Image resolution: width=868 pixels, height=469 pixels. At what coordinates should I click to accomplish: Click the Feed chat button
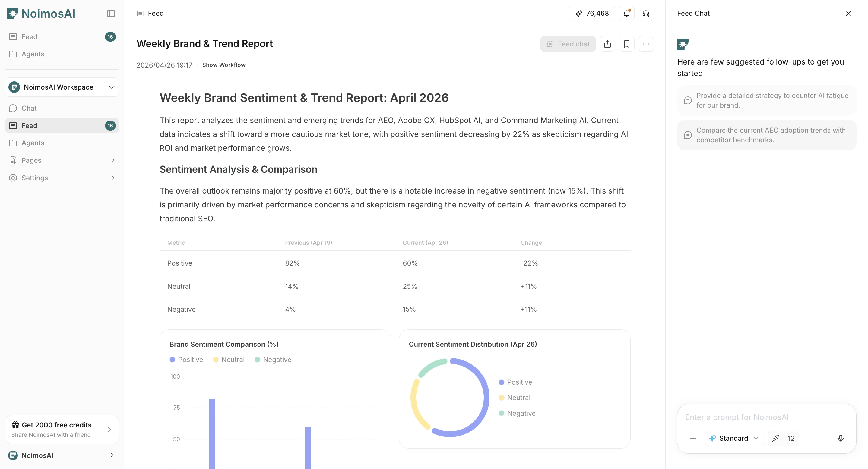pyautogui.click(x=568, y=44)
